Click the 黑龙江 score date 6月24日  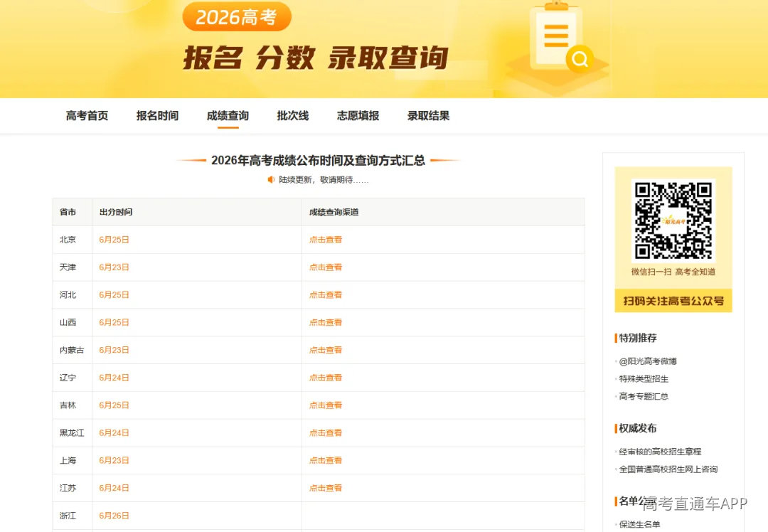click(114, 432)
